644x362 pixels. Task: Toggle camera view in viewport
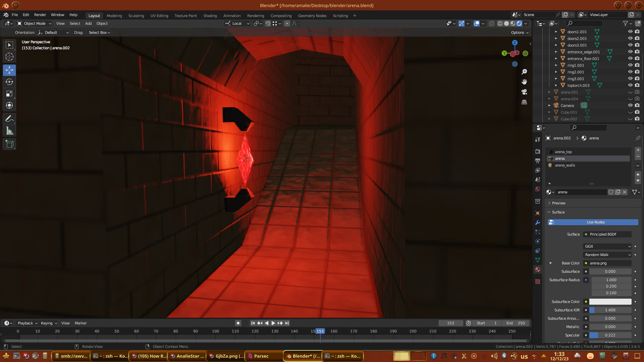524,92
